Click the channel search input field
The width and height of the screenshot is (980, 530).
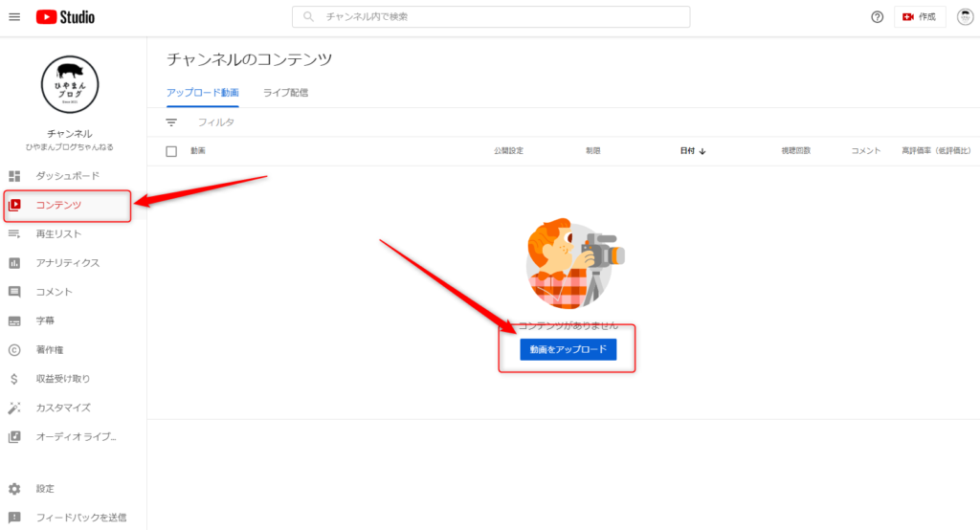(498, 17)
